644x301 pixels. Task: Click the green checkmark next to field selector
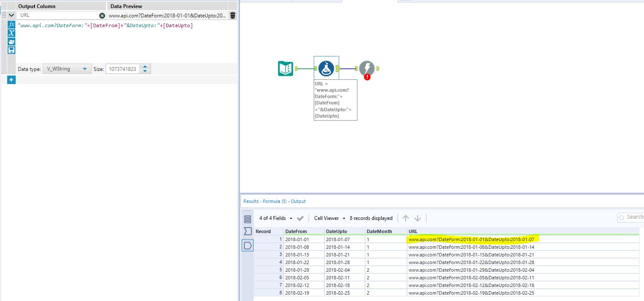click(x=300, y=218)
